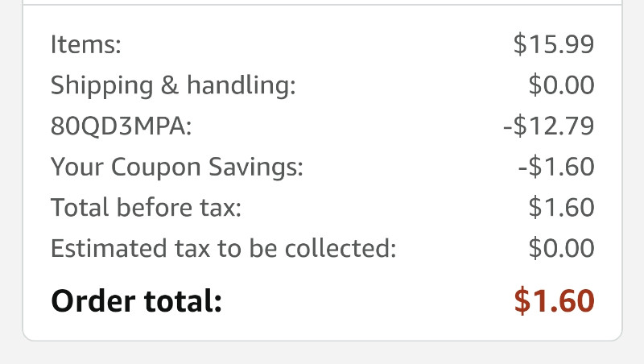The image size is (644, 364).
Task: Click the word "Estimated" in the tax row
Action: [x=109, y=248]
